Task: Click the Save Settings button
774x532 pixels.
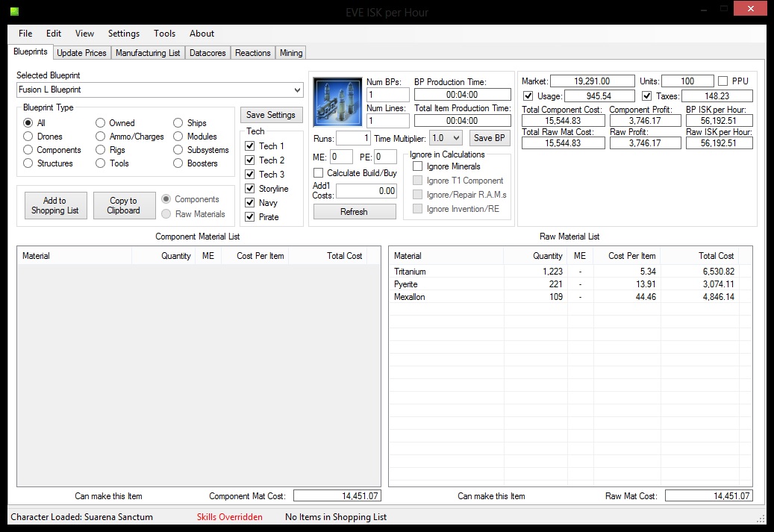Action: [x=271, y=115]
